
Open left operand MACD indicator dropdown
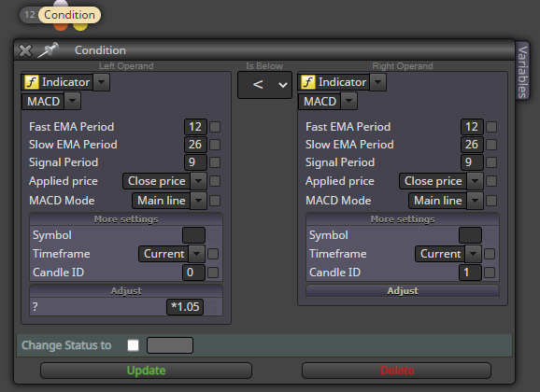tap(72, 101)
